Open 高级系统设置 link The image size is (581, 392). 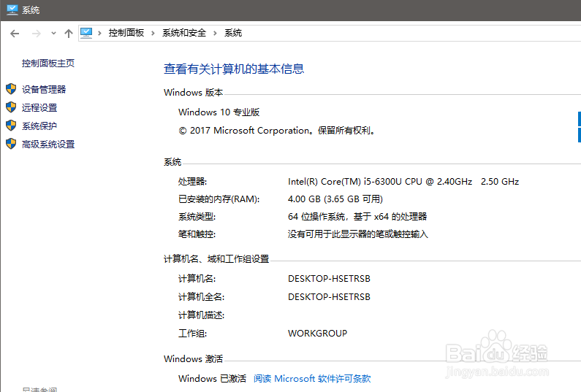[x=48, y=145]
